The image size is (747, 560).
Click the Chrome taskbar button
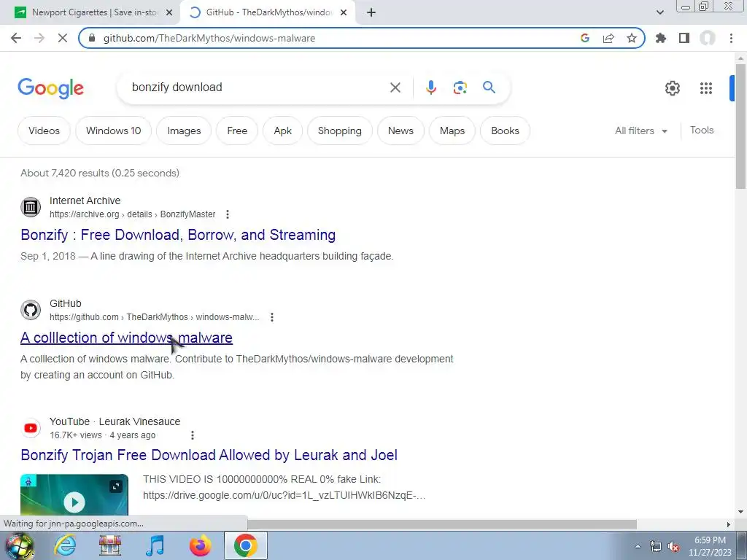[245, 546]
